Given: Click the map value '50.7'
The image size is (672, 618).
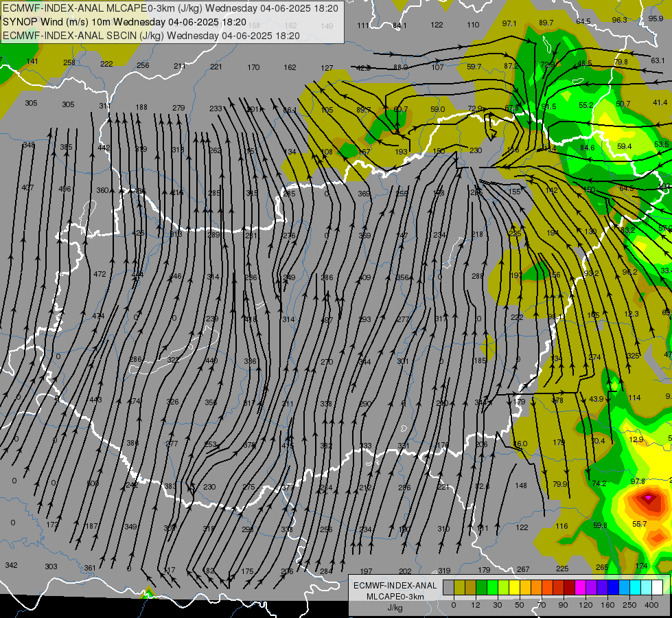Looking at the screenshot, I should click(x=623, y=104).
